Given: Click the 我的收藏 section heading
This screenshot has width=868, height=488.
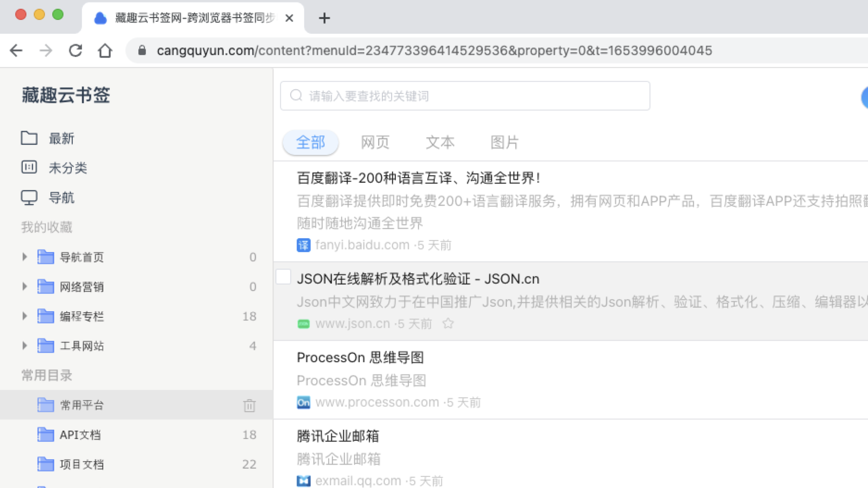Looking at the screenshot, I should coord(47,227).
